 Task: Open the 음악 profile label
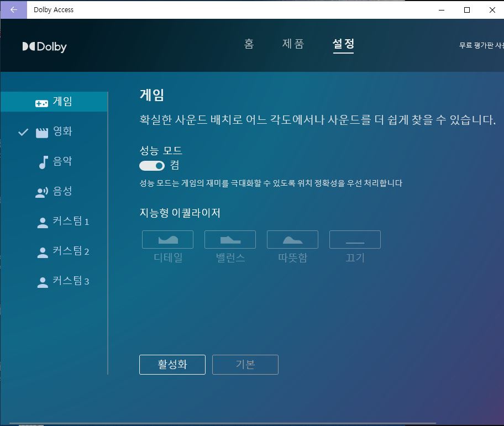[62, 161]
